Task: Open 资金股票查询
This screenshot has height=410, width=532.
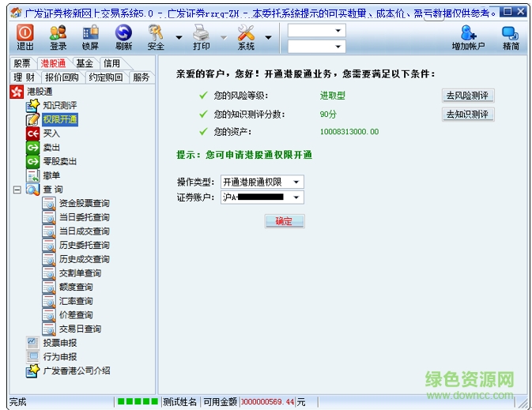Action: (84, 203)
